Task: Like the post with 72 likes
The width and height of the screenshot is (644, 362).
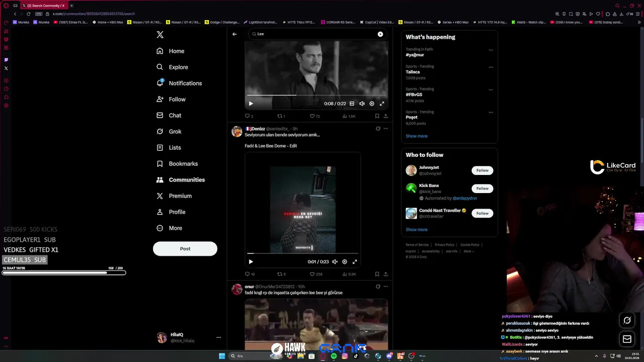Action: tap(315, 116)
